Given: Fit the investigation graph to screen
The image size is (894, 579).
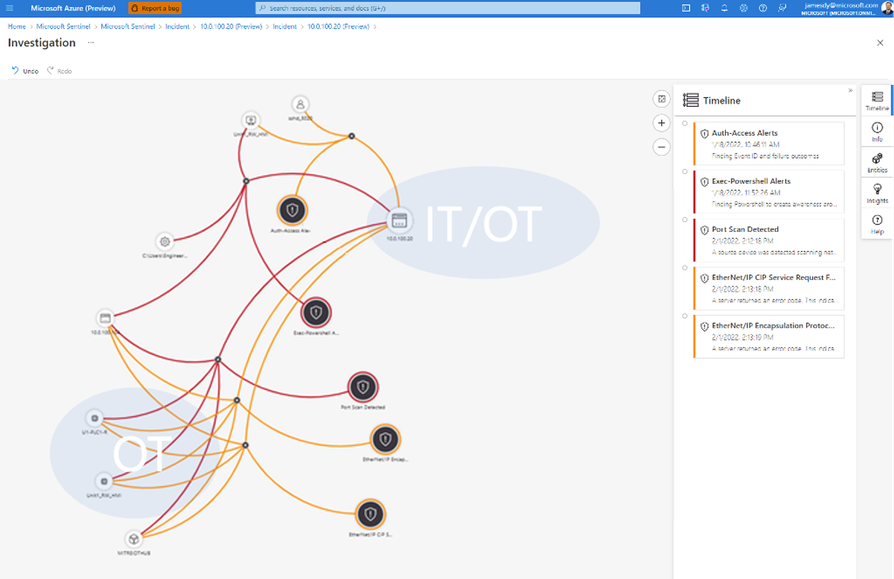Looking at the screenshot, I should click(661, 99).
